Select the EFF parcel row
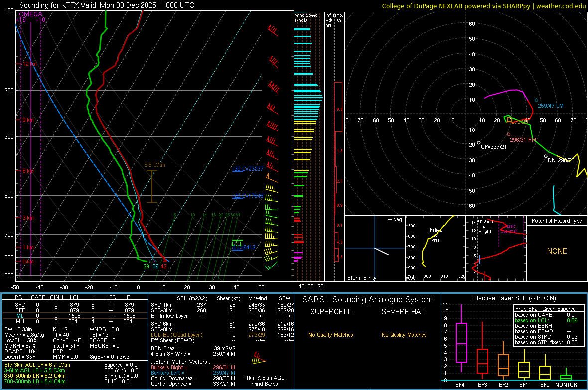 [x=74, y=310]
